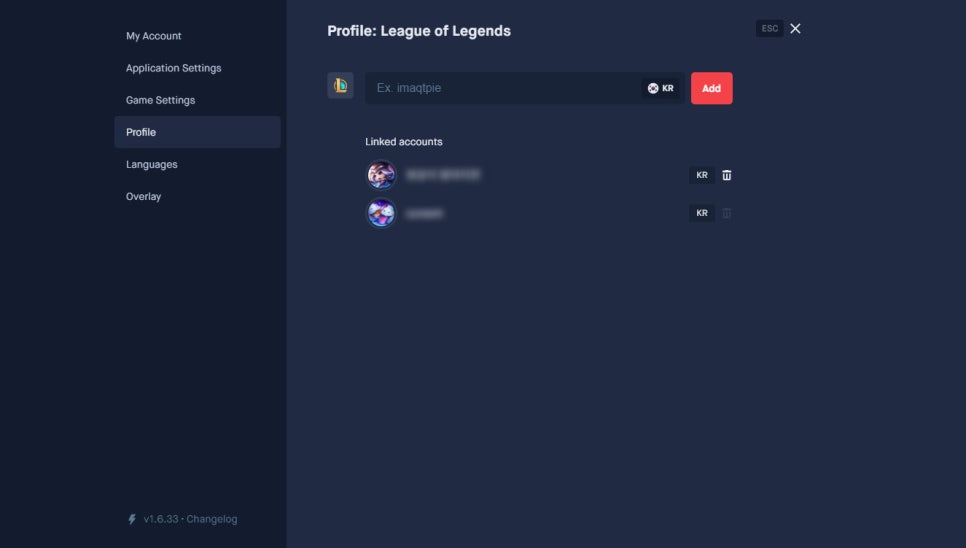Click the KR badge on second linked account
The width and height of the screenshot is (966, 548).
pos(702,213)
